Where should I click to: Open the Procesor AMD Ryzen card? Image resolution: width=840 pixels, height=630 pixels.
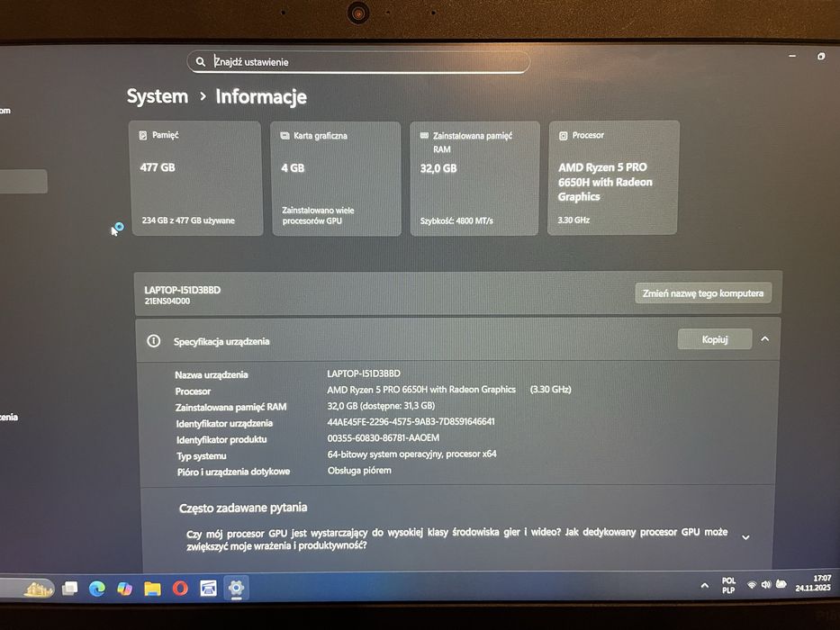(613, 177)
